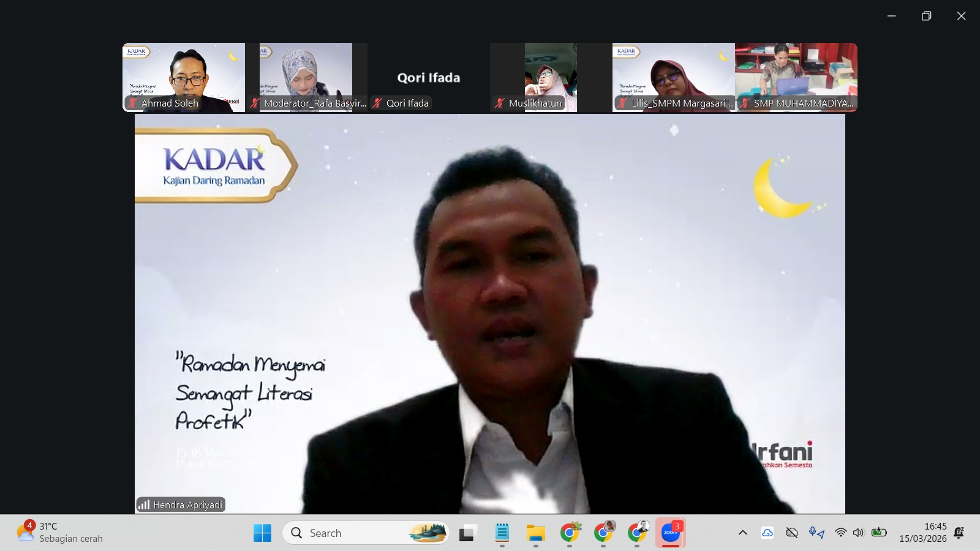Click the speaker volume tray icon
This screenshot has height=551, width=980.
point(858,533)
